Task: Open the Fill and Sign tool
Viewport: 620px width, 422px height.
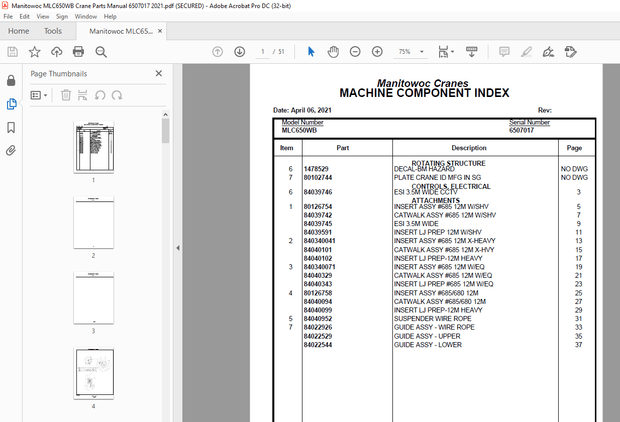Action: [548, 52]
